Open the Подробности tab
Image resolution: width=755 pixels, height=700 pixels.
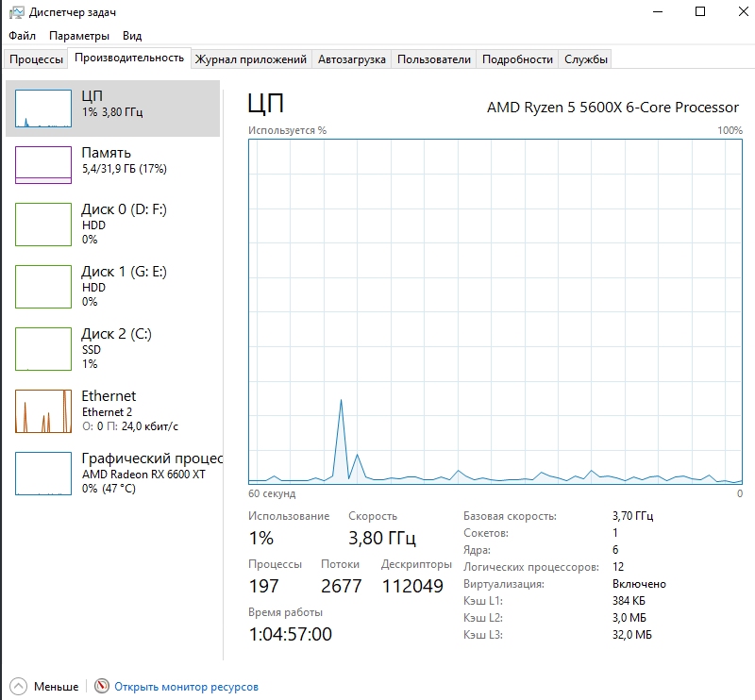point(517,59)
